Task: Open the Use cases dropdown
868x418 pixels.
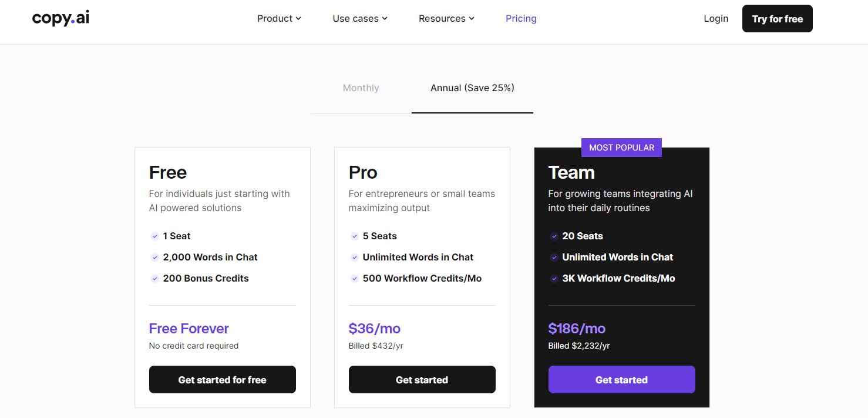Action: pyautogui.click(x=359, y=18)
